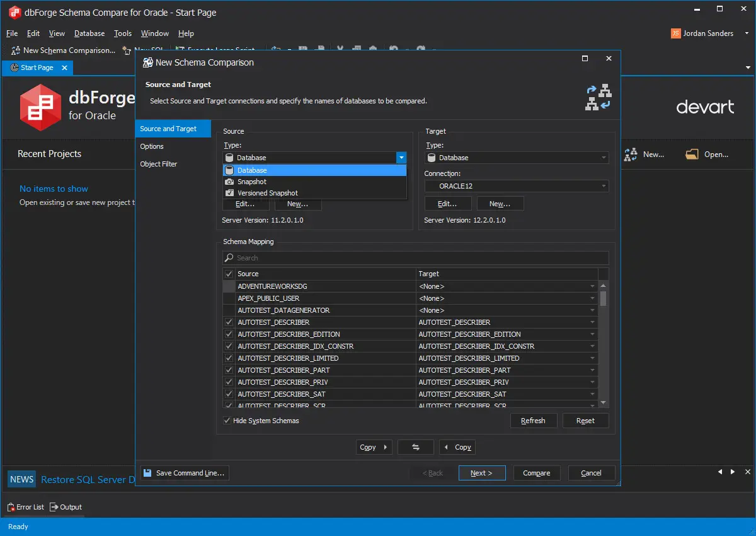
Task: Select Snapshot camera icon in Type list
Action: tap(229, 182)
